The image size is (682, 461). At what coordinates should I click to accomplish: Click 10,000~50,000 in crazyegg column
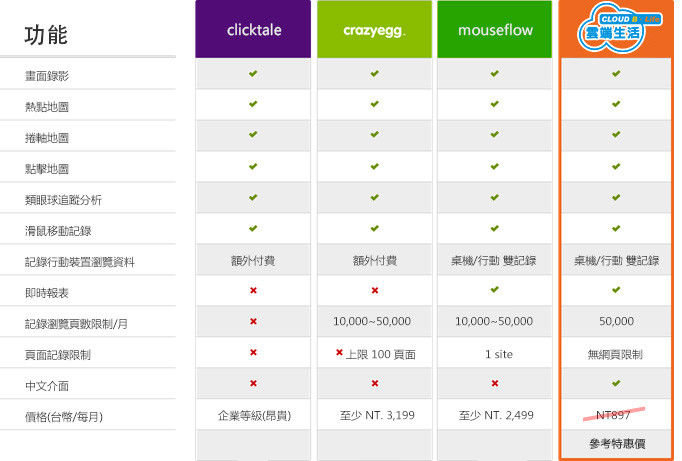click(x=372, y=321)
